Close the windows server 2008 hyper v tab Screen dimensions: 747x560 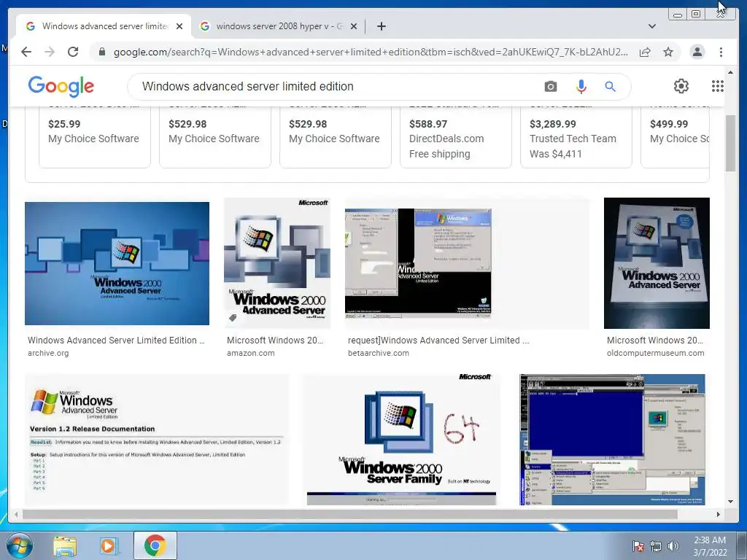coord(354,26)
